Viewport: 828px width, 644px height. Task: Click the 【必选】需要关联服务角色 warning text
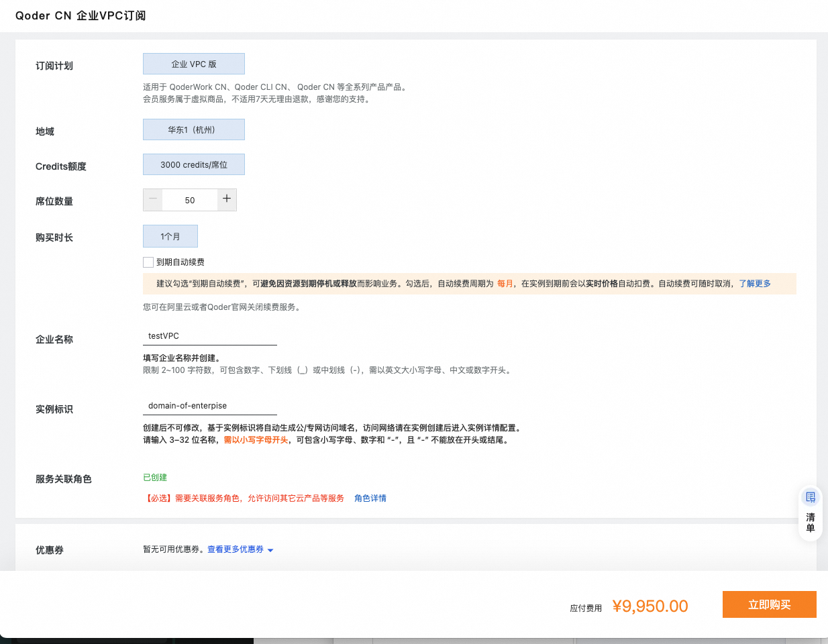(245, 498)
